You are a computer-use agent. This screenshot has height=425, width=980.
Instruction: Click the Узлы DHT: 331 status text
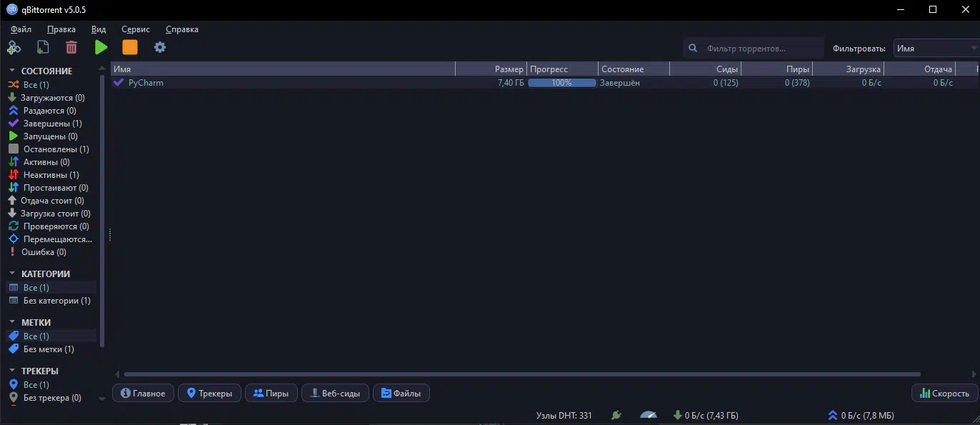click(x=564, y=415)
